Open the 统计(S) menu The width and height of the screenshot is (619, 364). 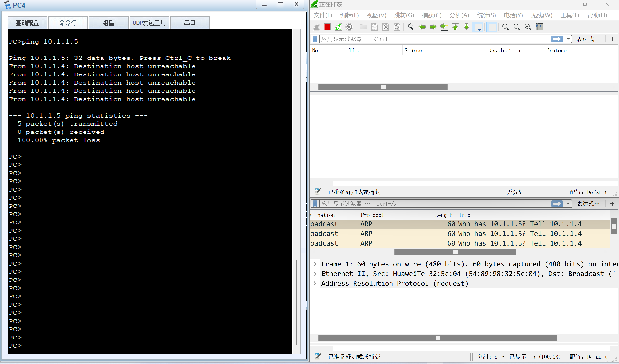coord(486,15)
